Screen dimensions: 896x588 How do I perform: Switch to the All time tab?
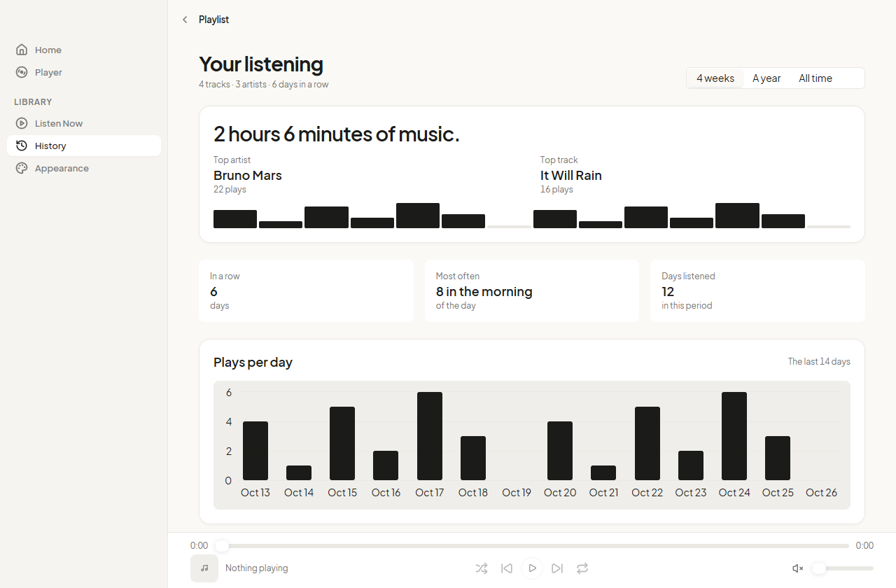[x=815, y=78]
